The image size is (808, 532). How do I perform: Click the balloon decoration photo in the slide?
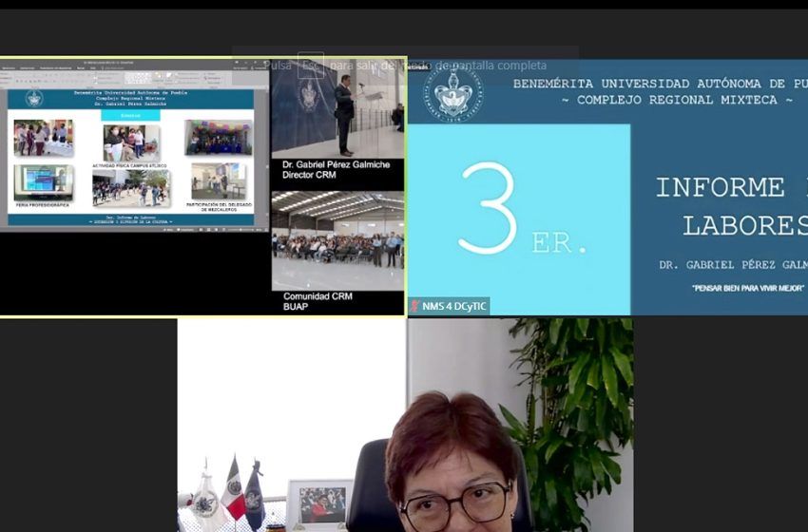pyautogui.click(x=219, y=138)
